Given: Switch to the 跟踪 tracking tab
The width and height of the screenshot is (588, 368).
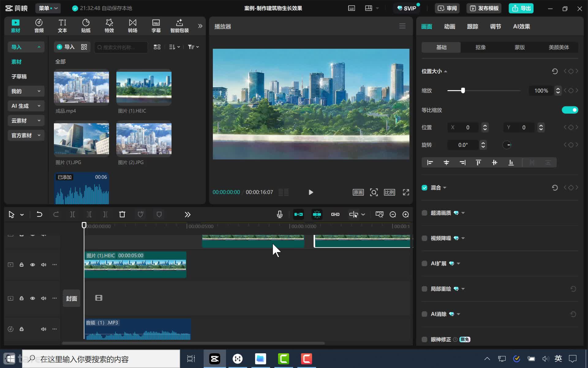Looking at the screenshot, I should 473,26.
